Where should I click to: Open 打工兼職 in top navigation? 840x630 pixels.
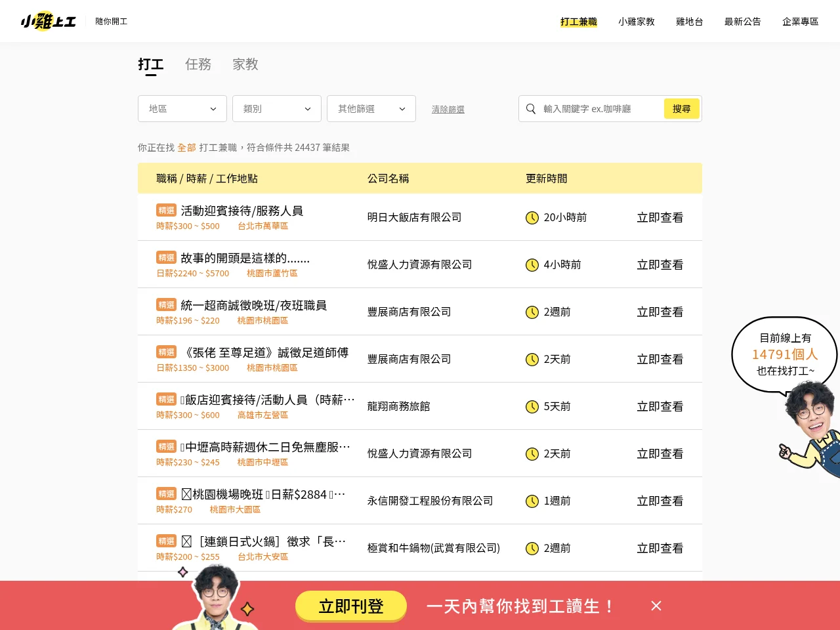coord(579,22)
